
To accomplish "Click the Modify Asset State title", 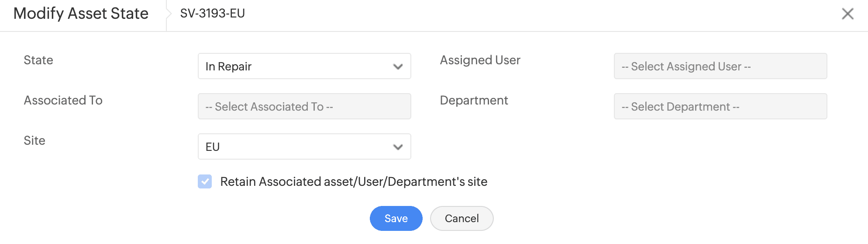I will coord(81,14).
